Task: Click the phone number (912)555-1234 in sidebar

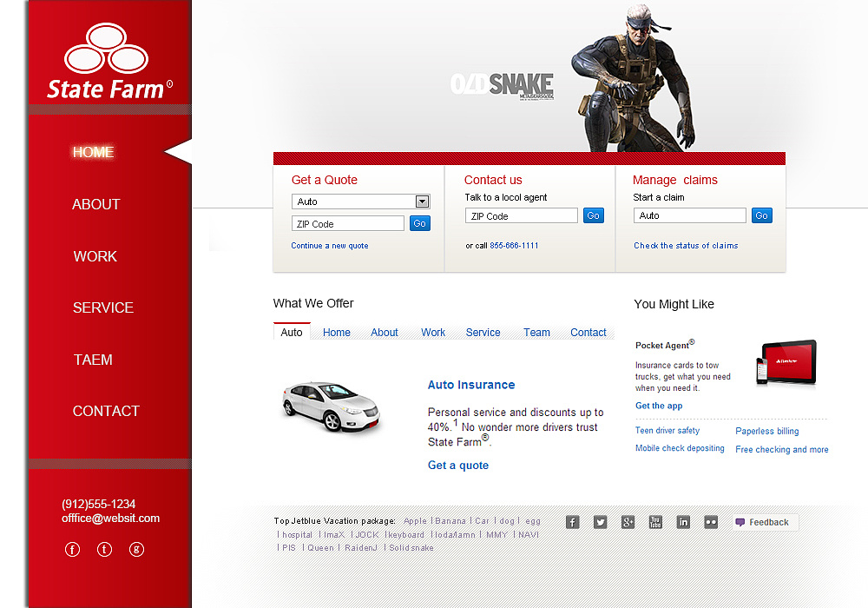Action: click(99, 504)
